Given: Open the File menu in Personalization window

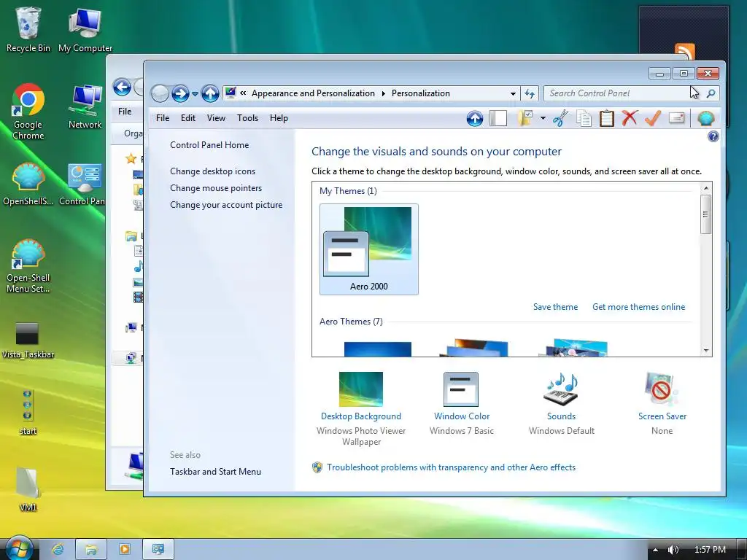Looking at the screenshot, I should point(163,118).
